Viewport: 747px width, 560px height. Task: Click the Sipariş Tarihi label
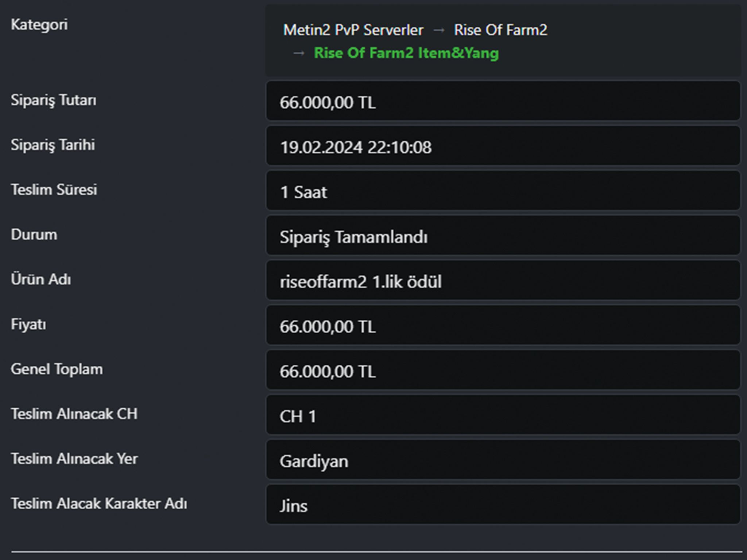[x=53, y=145]
